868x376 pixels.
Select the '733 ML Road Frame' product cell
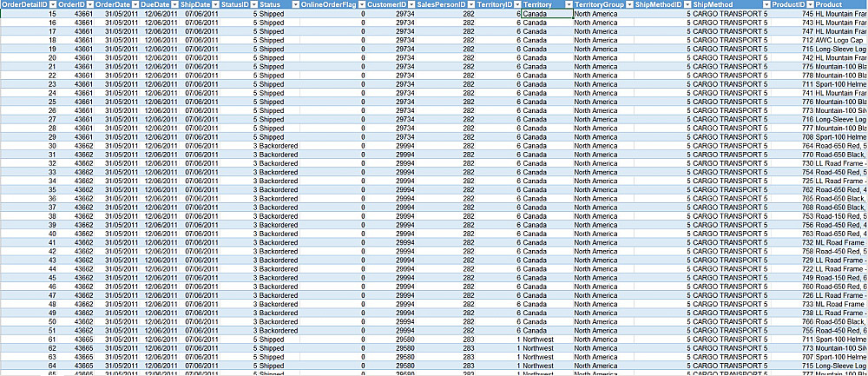point(841,304)
